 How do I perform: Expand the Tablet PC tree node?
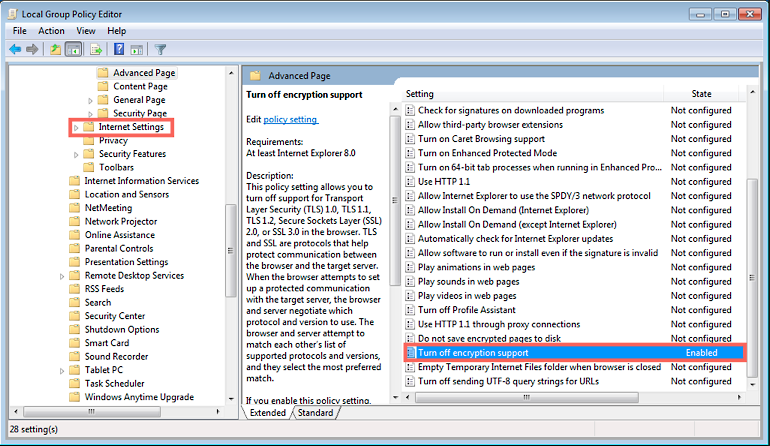pos(63,370)
